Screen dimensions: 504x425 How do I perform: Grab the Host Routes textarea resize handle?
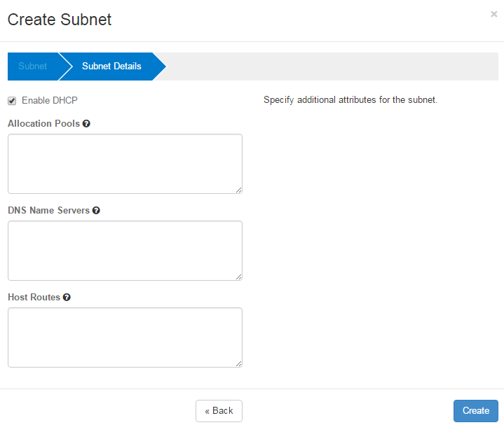[238, 363]
